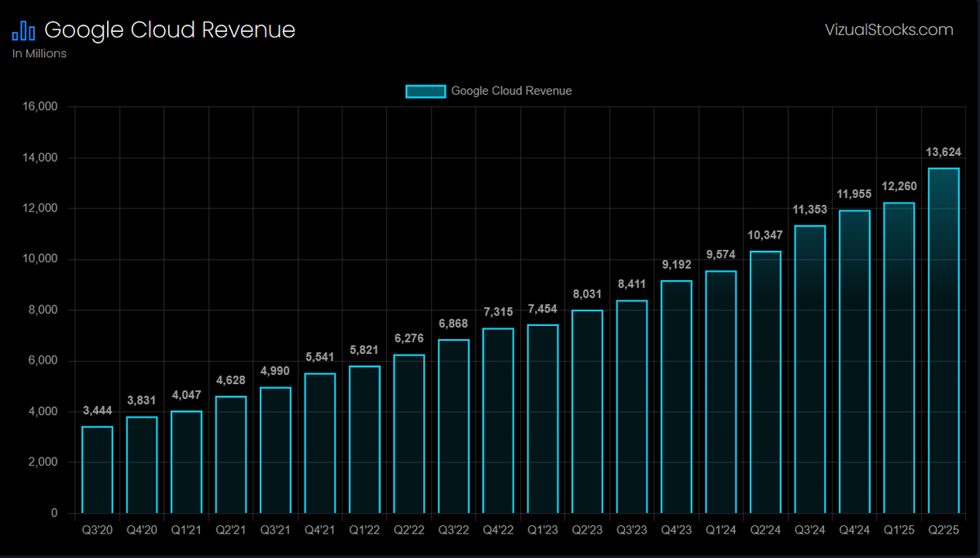This screenshot has width=980, height=558.
Task: Select the Q1'23 bar
Action: coord(542,419)
